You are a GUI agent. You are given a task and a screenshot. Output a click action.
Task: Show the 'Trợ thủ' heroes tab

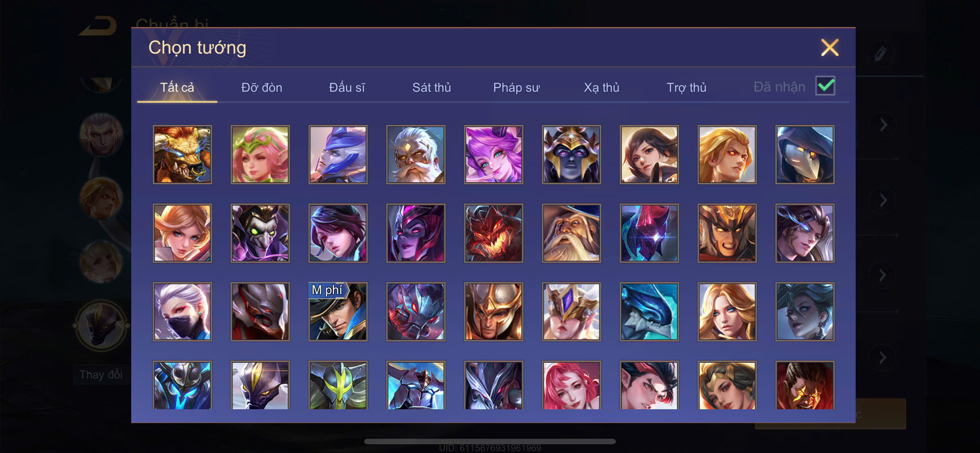point(686,88)
